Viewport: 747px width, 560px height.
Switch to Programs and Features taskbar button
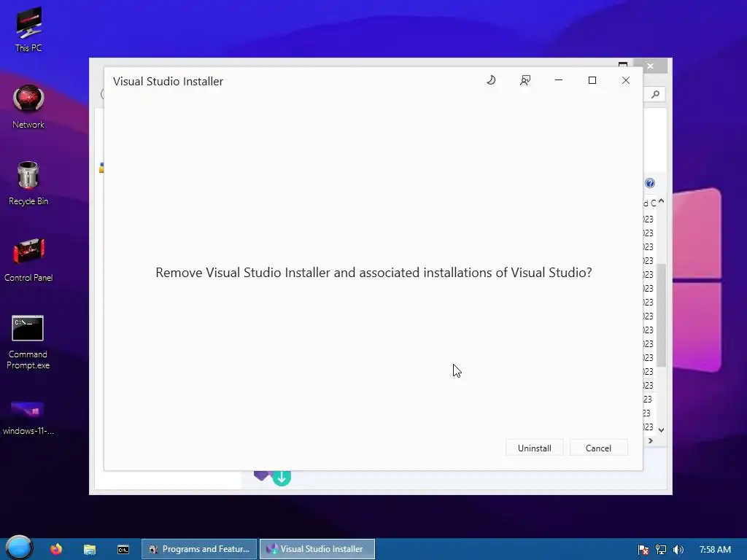(199, 549)
